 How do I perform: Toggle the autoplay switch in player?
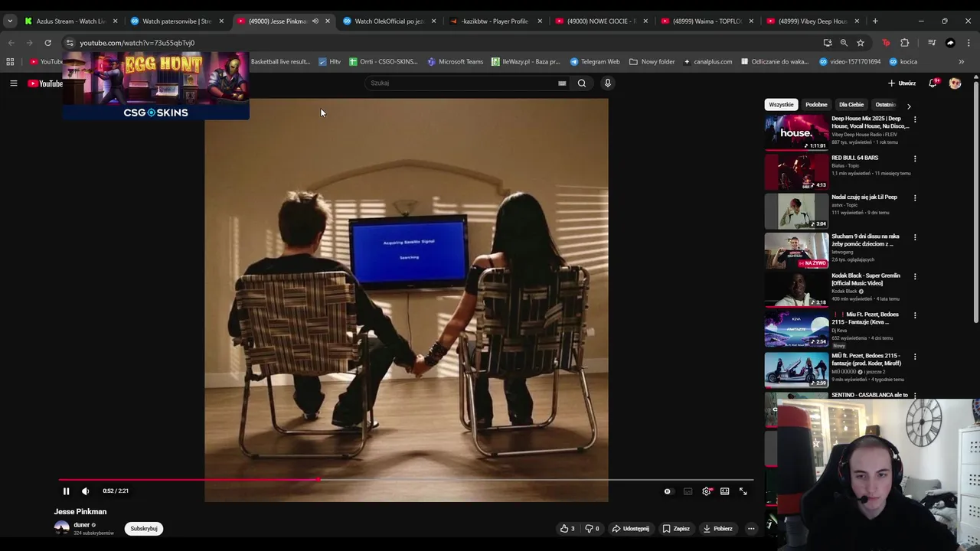pyautogui.click(x=668, y=491)
